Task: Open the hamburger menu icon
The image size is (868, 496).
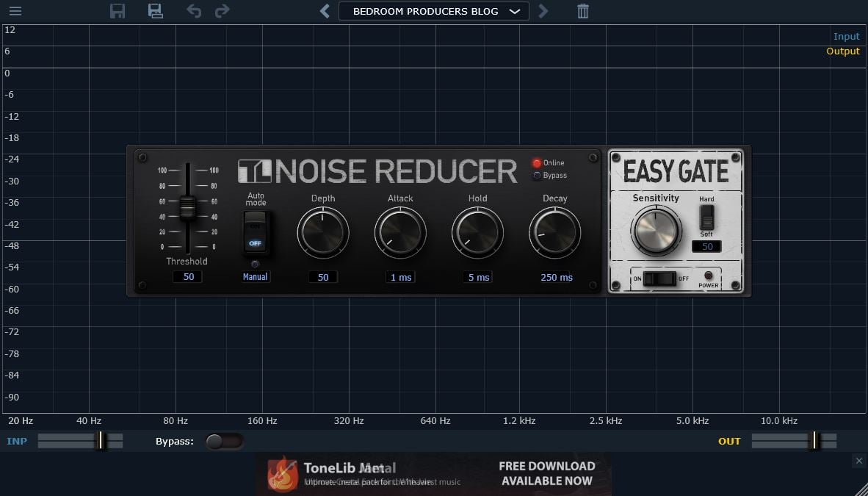Action: click(15, 11)
